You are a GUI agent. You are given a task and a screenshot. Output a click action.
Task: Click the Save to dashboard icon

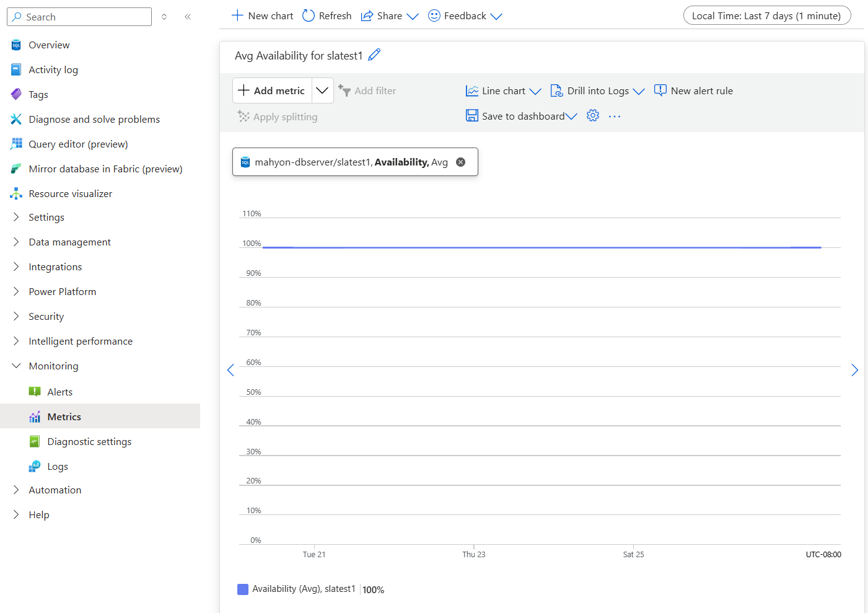pyautogui.click(x=471, y=115)
